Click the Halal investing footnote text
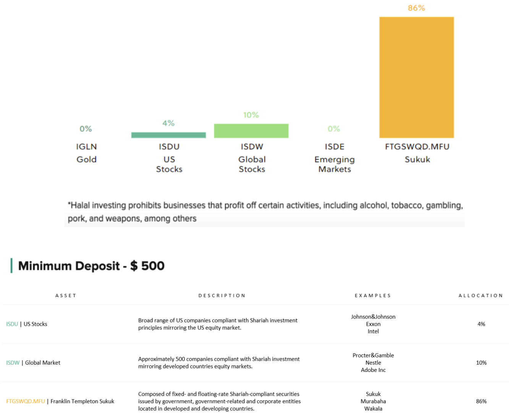509x420 pixels. (265, 212)
